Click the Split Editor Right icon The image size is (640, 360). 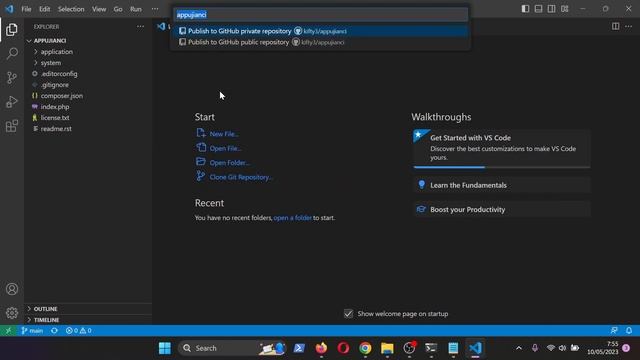[x=615, y=26]
